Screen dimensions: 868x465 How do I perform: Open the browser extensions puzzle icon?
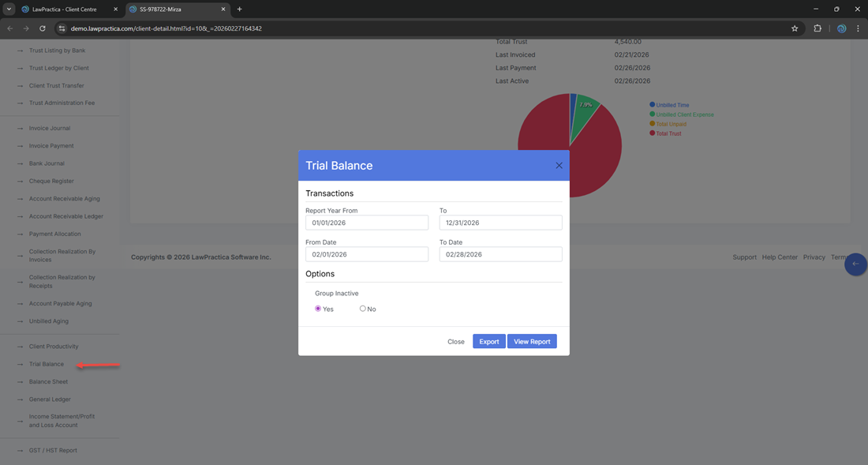coord(817,28)
